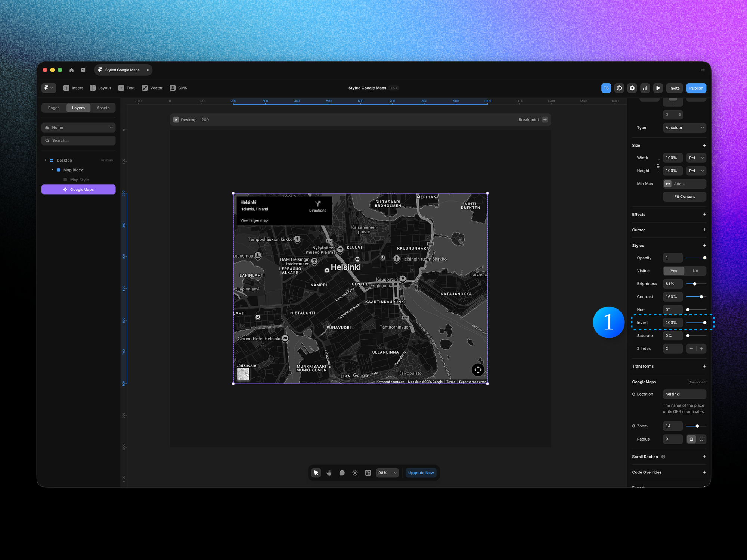Viewport: 747px width, 560px height.
Task: Select the Hand pan tool
Action: tap(329, 473)
